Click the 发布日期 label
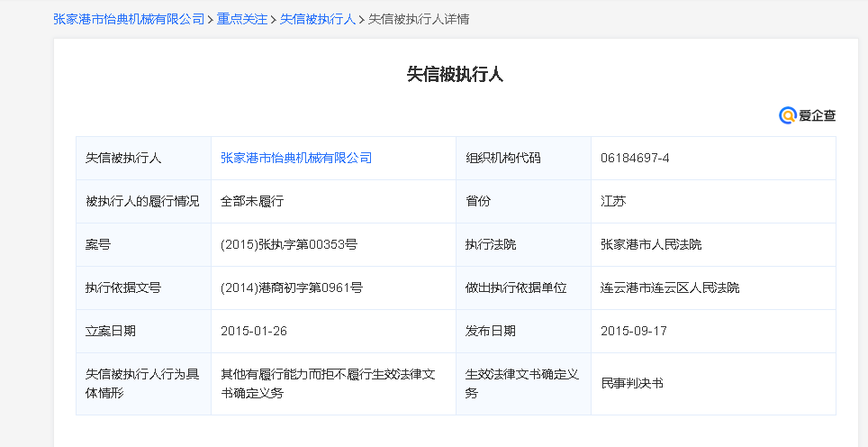Viewport: 868px width, 447px height. pyautogui.click(x=491, y=331)
